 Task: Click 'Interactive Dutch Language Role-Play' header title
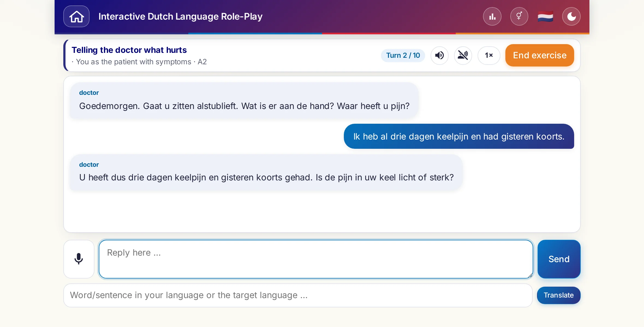click(180, 16)
